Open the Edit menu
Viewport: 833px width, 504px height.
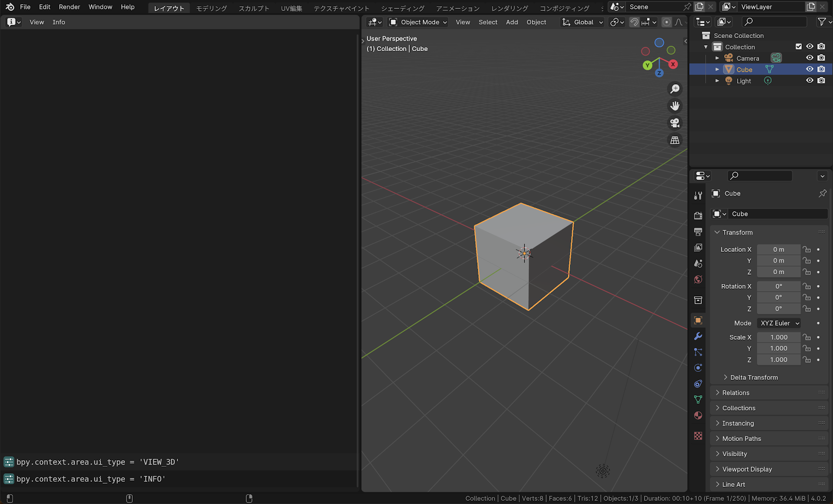point(45,7)
